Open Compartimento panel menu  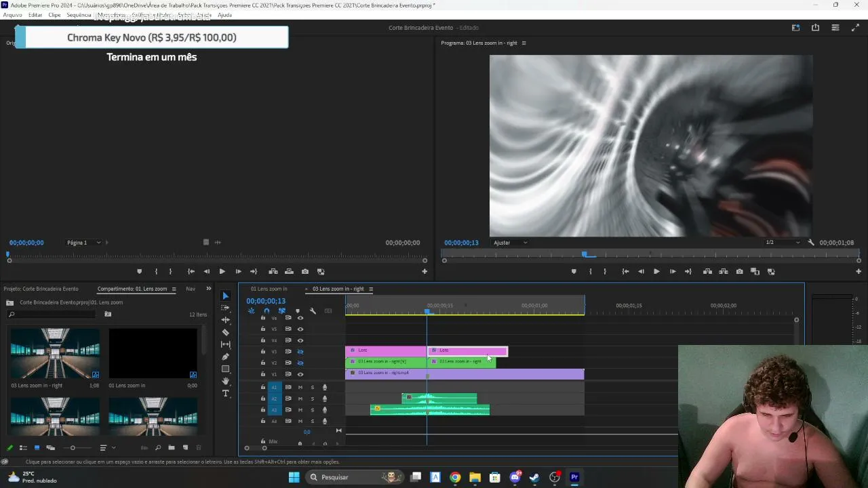pos(174,289)
